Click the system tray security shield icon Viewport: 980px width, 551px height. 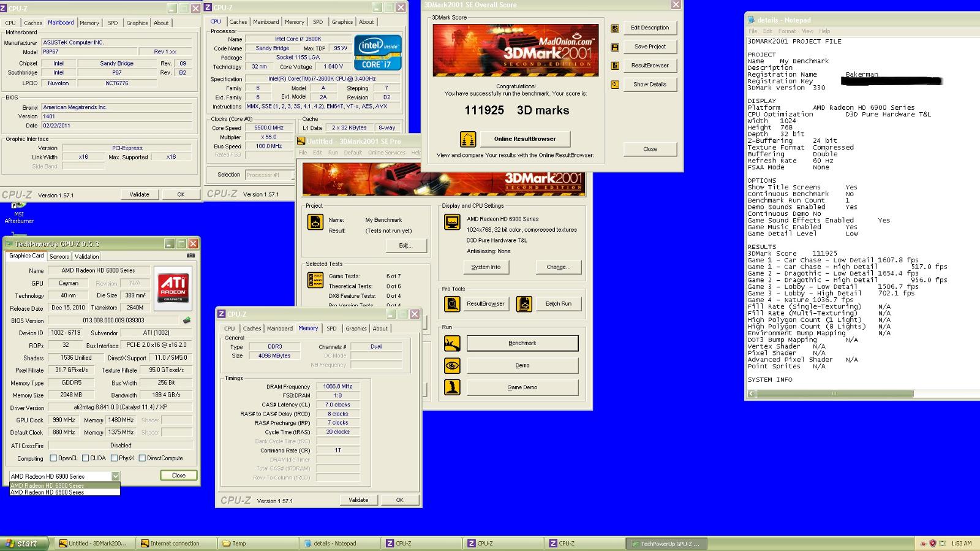pos(932,544)
